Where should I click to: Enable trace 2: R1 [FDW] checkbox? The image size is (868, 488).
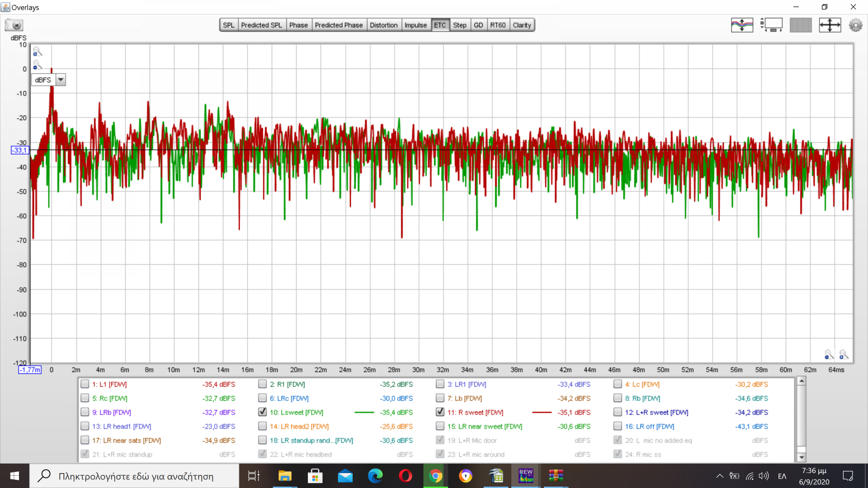[x=262, y=384]
